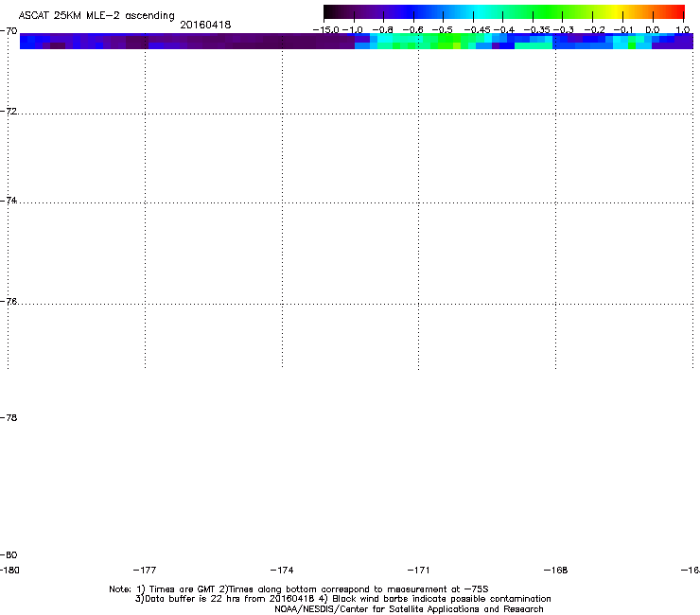Click the -0.8 color scale label
The image size is (700, 615).
382,30
